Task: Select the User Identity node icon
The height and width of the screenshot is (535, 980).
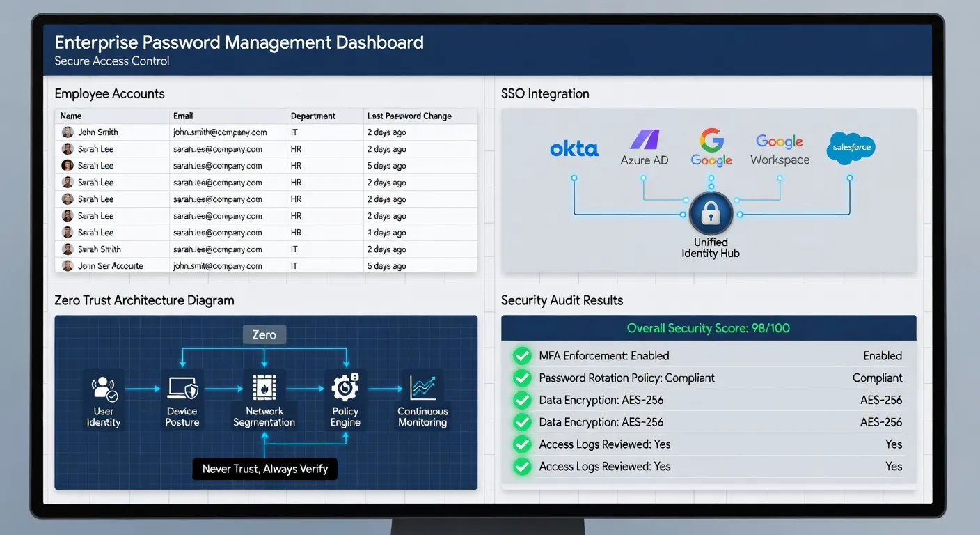Action: [x=104, y=388]
